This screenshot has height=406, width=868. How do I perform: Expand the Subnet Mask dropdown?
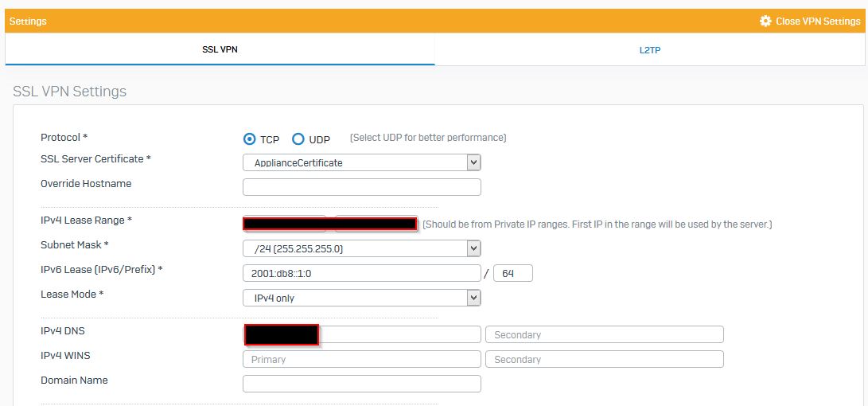tap(362, 248)
